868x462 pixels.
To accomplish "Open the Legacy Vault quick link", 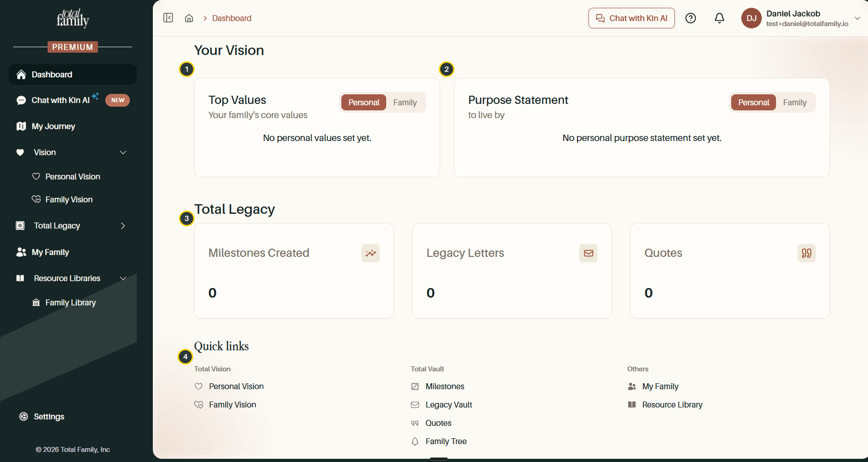I will [442, 405].
